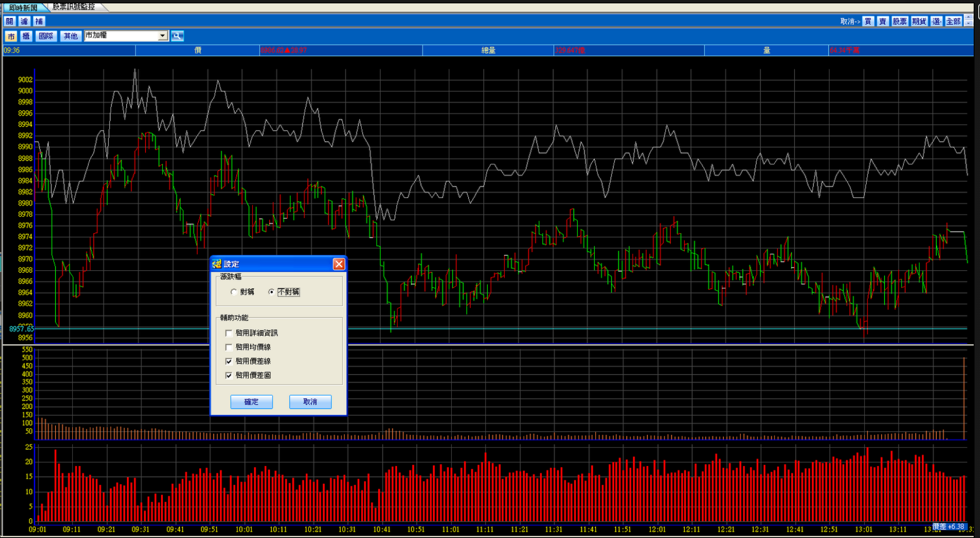Cancel 選 options orders button
980x538 pixels.
tap(936, 21)
